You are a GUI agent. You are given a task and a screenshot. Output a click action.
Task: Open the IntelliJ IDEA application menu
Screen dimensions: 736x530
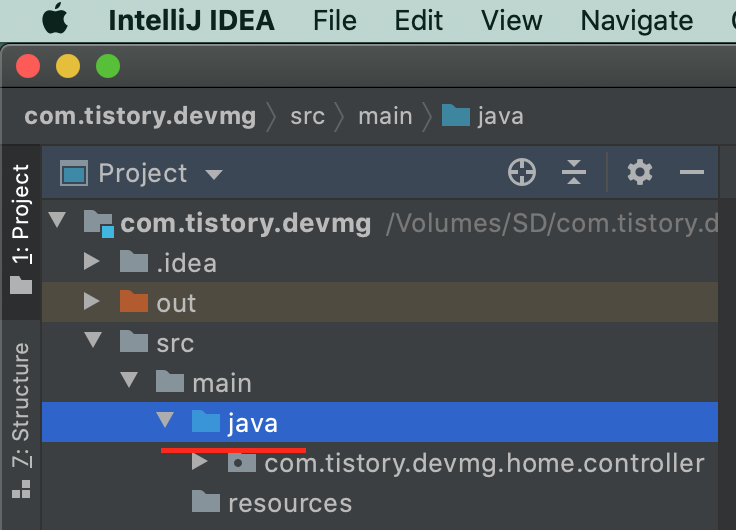[x=192, y=21]
